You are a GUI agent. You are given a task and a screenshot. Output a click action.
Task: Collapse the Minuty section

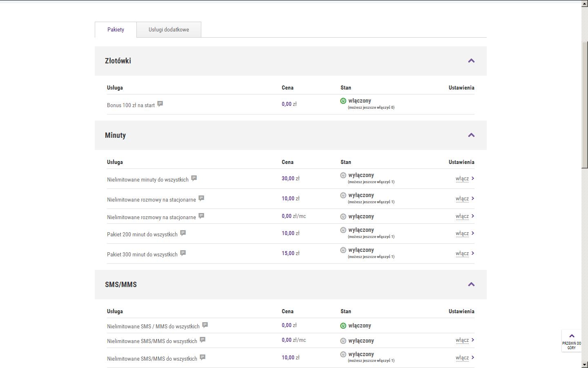471,135
